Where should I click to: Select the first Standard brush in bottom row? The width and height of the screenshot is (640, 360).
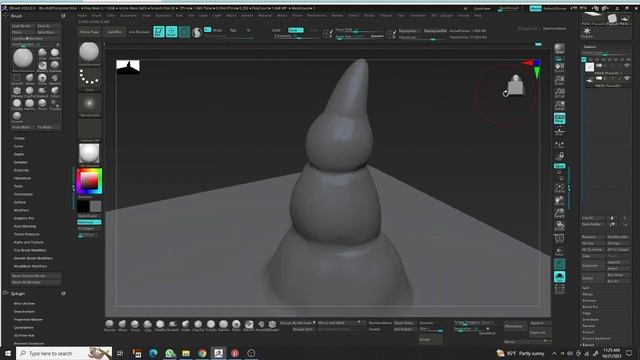tap(109, 325)
